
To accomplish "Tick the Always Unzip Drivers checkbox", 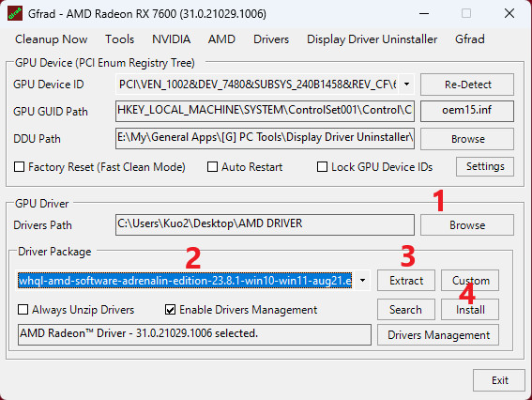I will [23, 309].
